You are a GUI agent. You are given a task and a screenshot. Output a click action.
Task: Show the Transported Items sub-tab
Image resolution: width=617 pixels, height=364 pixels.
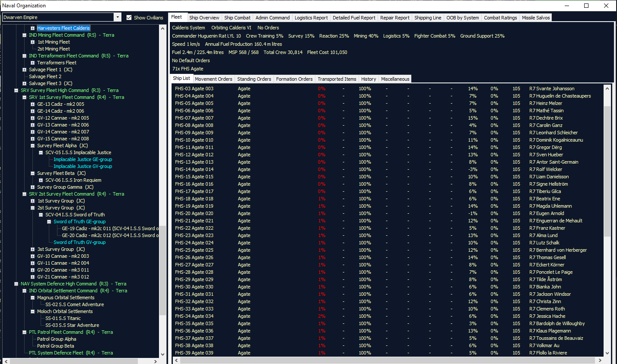pos(337,79)
